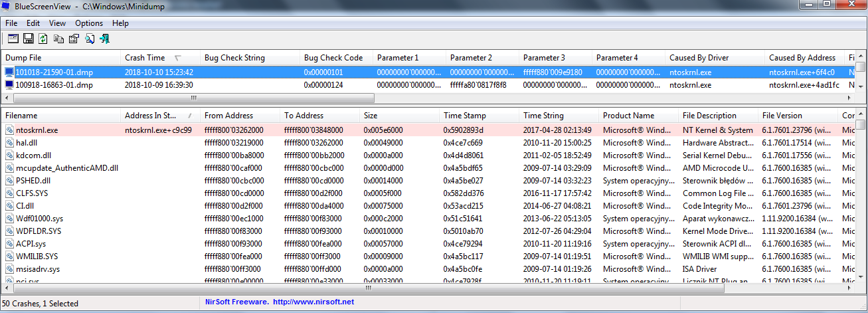Click the lower pane vertical scrollbar down arrow
Screen dimensions: 868x313
pos(861,278)
